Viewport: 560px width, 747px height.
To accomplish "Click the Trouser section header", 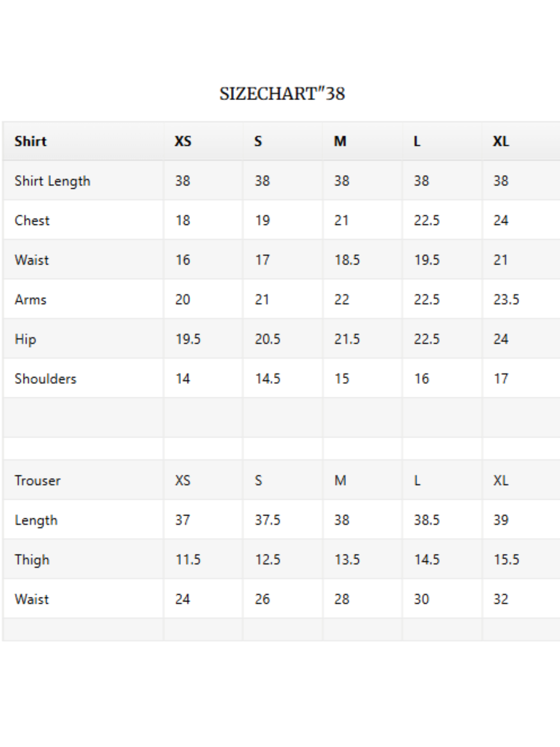I will (38, 481).
